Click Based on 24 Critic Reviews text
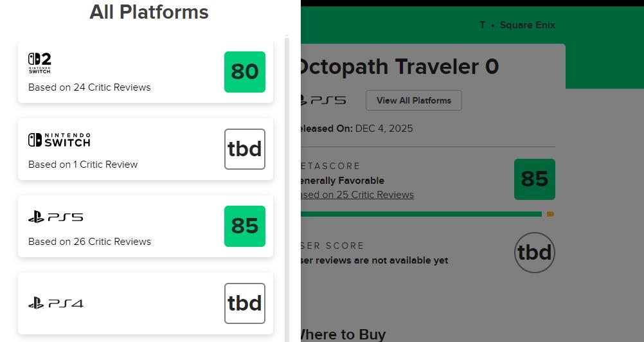Viewport: 644px width, 342px height. 89,87
